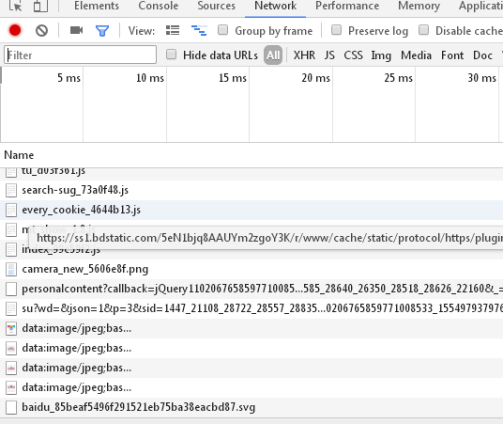Click the file icon next to search-sug_73a0f48.js
The width and height of the screenshot is (504, 424).
click(11, 190)
